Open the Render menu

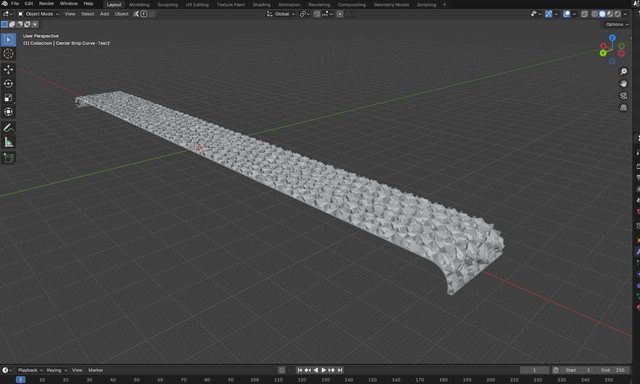pyautogui.click(x=47, y=4)
